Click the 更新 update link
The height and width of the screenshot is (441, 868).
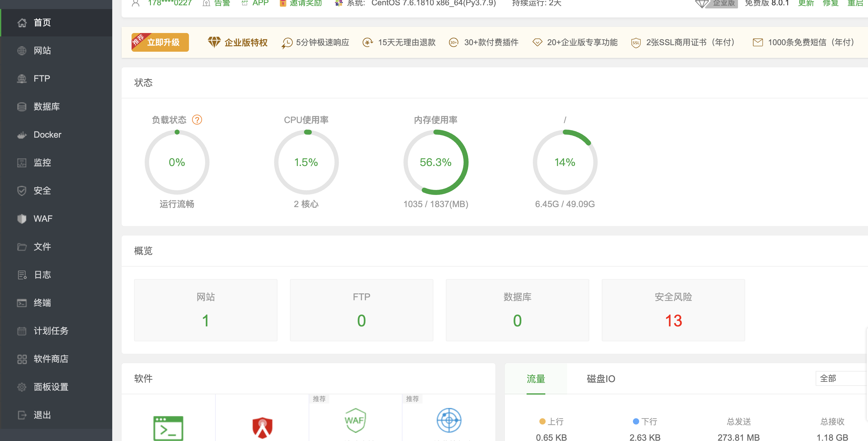[805, 3]
